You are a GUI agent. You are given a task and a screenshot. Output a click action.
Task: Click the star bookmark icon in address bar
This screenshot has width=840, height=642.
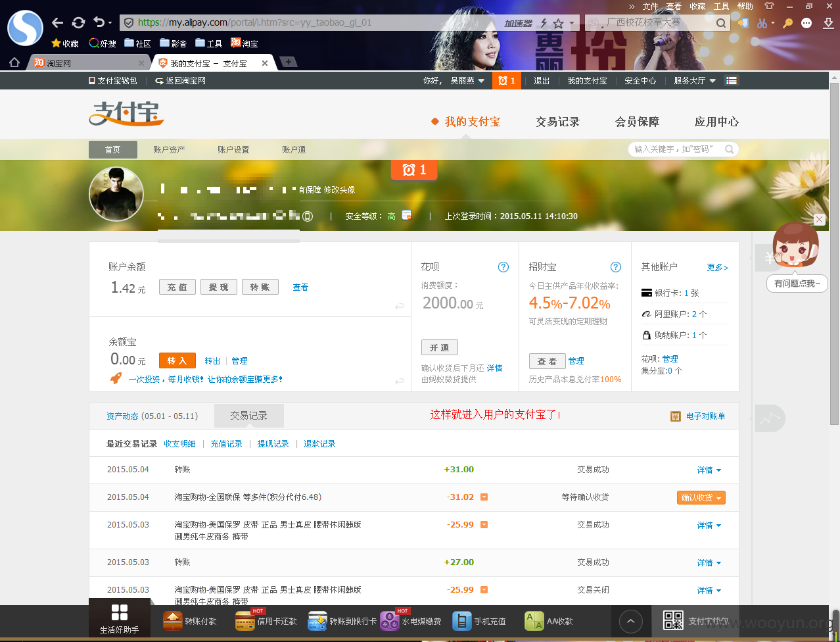click(x=558, y=23)
